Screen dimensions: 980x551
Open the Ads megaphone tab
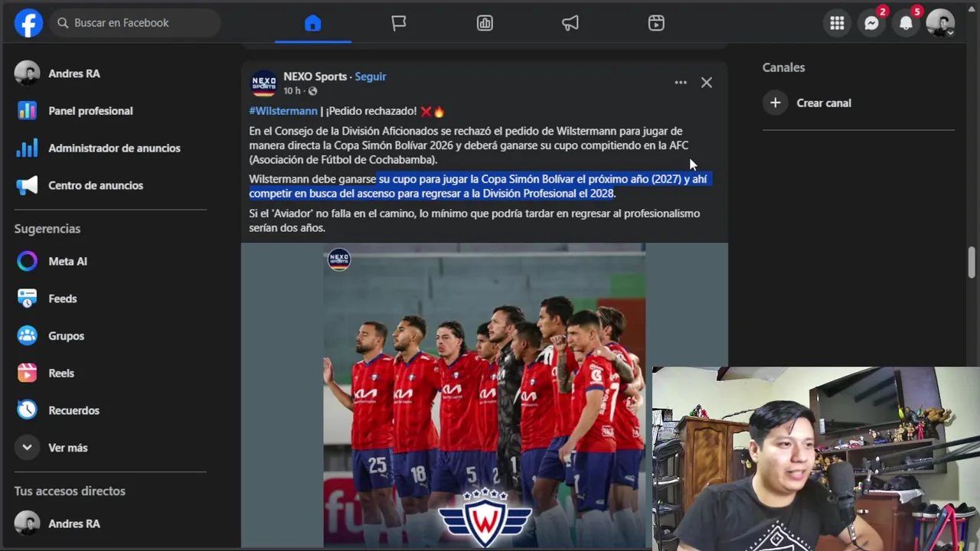click(570, 23)
